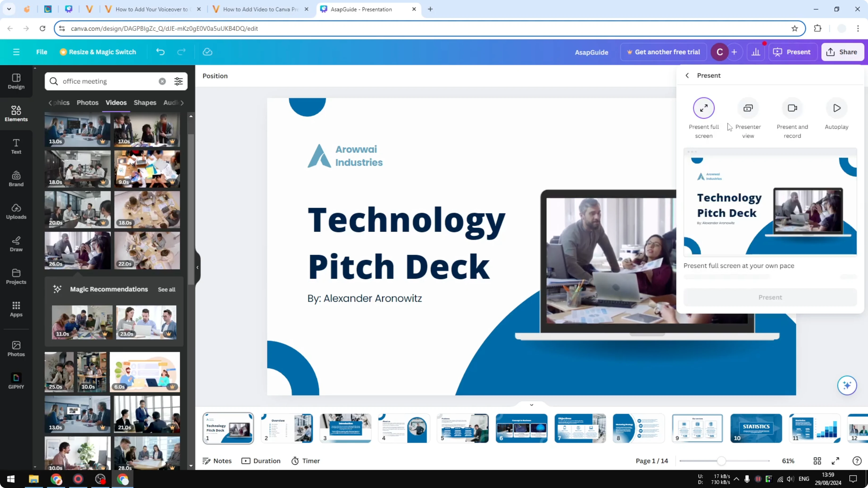This screenshot has height=488, width=868.
Task: Enter fullscreen mode from bottom bar
Action: click(835, 461)
